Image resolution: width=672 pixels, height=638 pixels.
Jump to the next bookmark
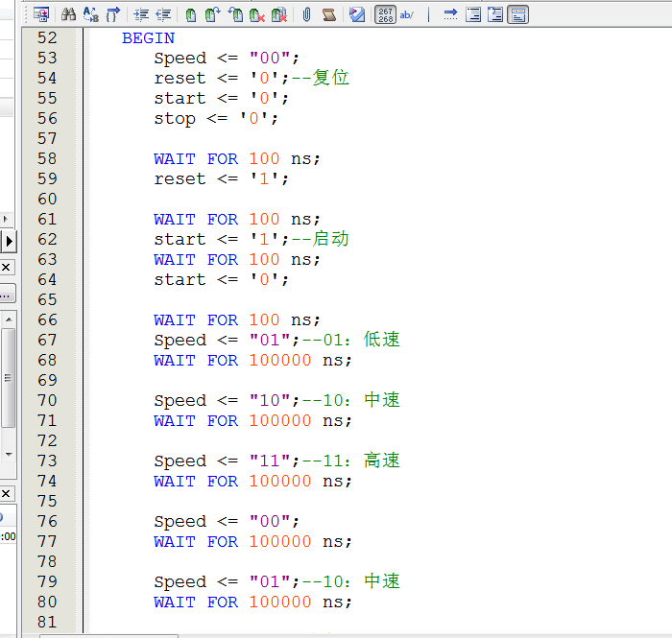[x=212, y=14]
